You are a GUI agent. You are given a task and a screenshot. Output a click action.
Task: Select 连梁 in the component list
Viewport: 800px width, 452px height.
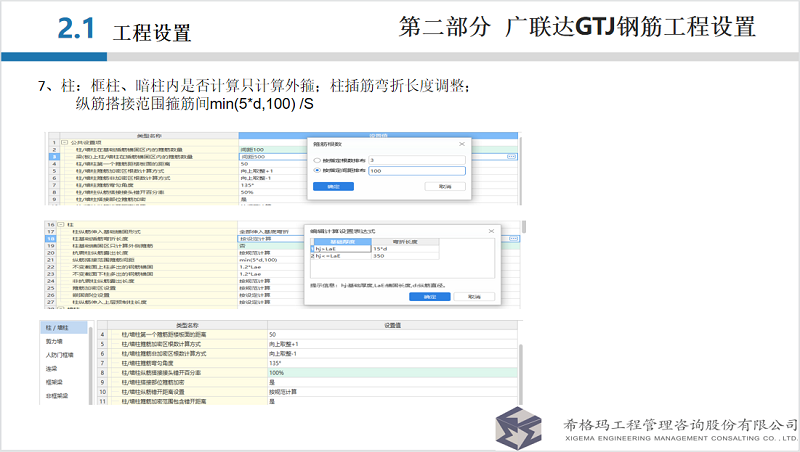tap(52, 368)
